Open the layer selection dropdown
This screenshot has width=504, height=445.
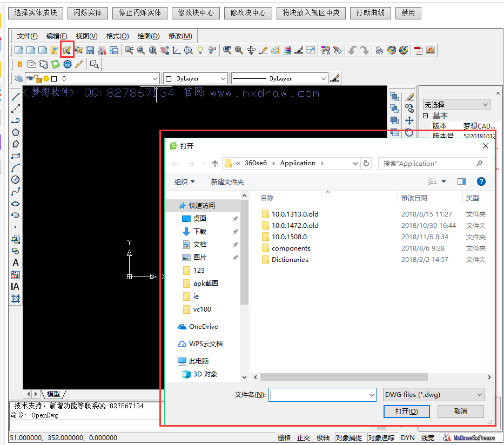(x=155, y=78)
